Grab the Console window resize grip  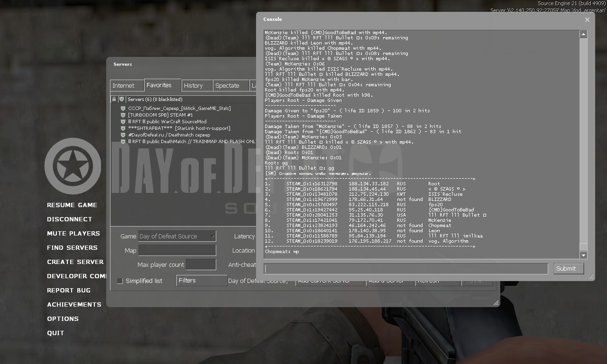(x=591, y=277)
